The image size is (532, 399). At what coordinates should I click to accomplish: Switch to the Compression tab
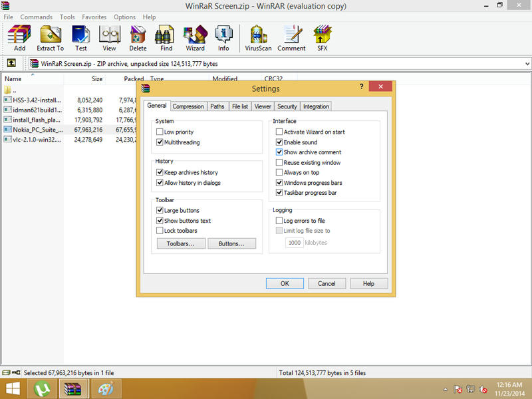pos(188,106)
